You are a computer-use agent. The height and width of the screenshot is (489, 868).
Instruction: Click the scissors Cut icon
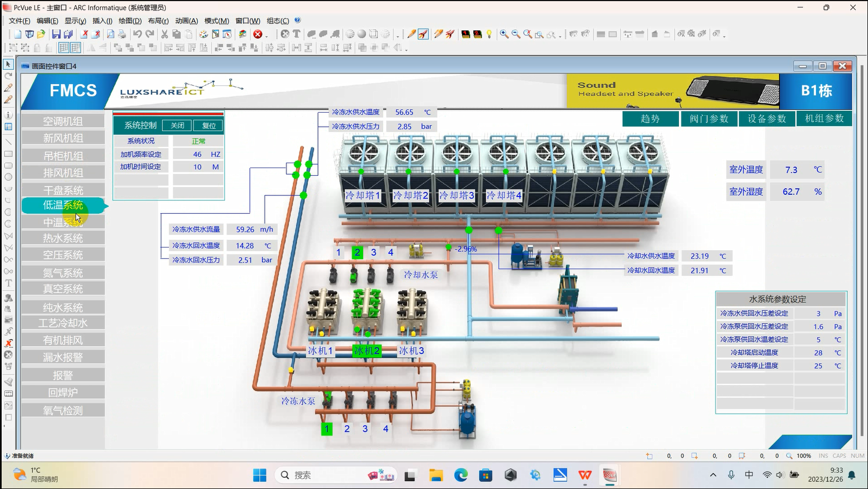164,34
